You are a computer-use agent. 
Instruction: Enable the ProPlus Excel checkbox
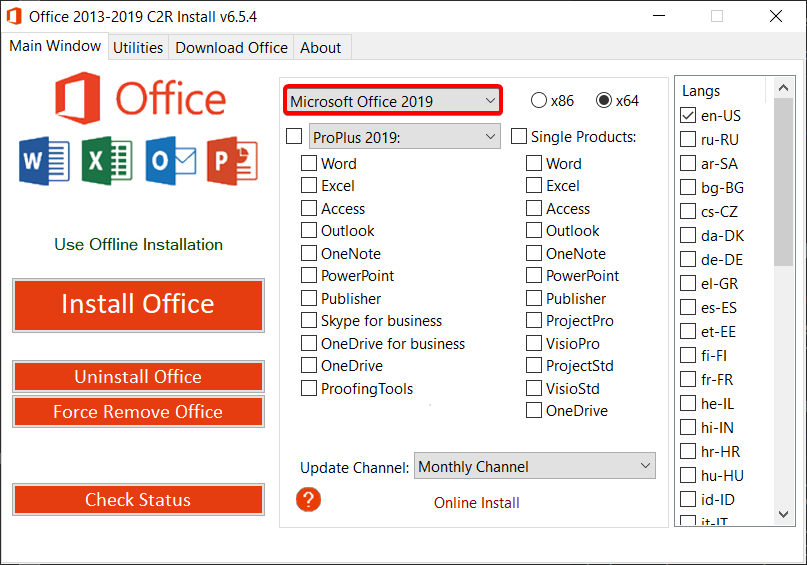pos(309,186)
